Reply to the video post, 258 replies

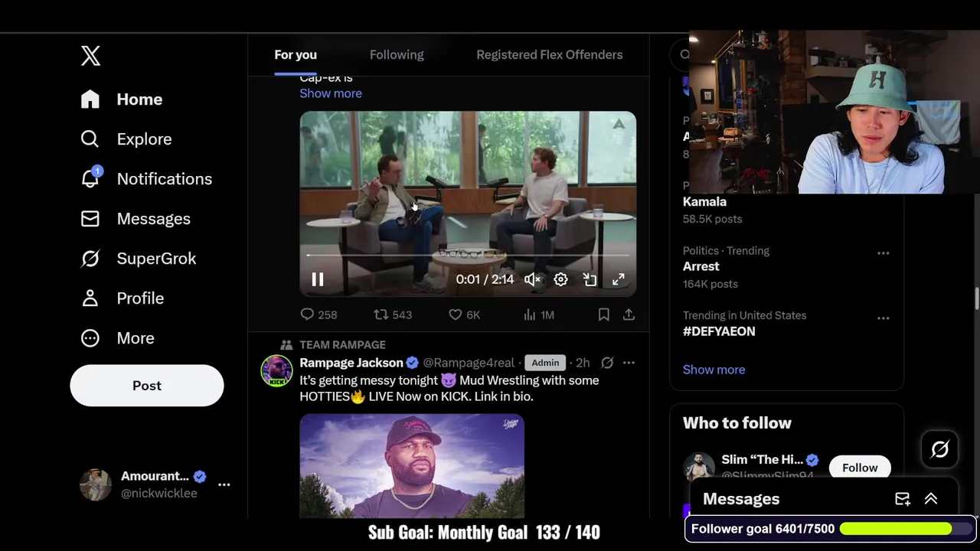[318, 315]
